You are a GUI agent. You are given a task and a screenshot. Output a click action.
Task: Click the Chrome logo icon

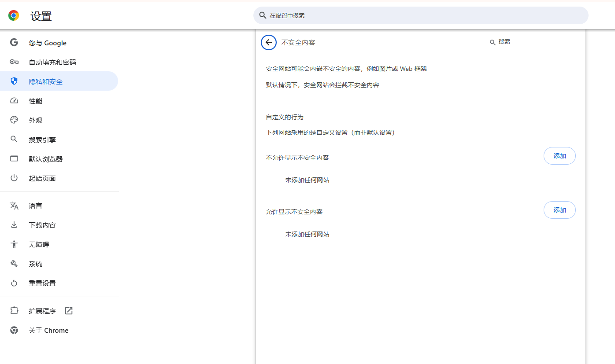coord(14,16)
